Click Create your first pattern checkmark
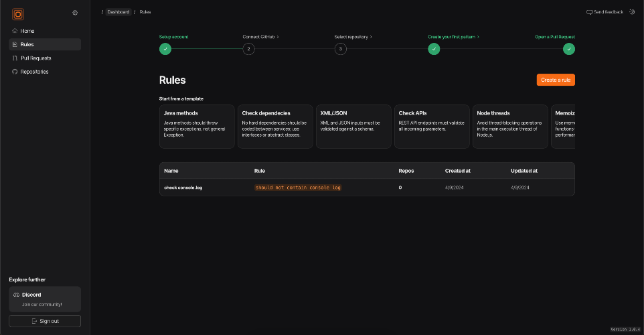This screenshot has width=644, height=335. pos(434,49)
